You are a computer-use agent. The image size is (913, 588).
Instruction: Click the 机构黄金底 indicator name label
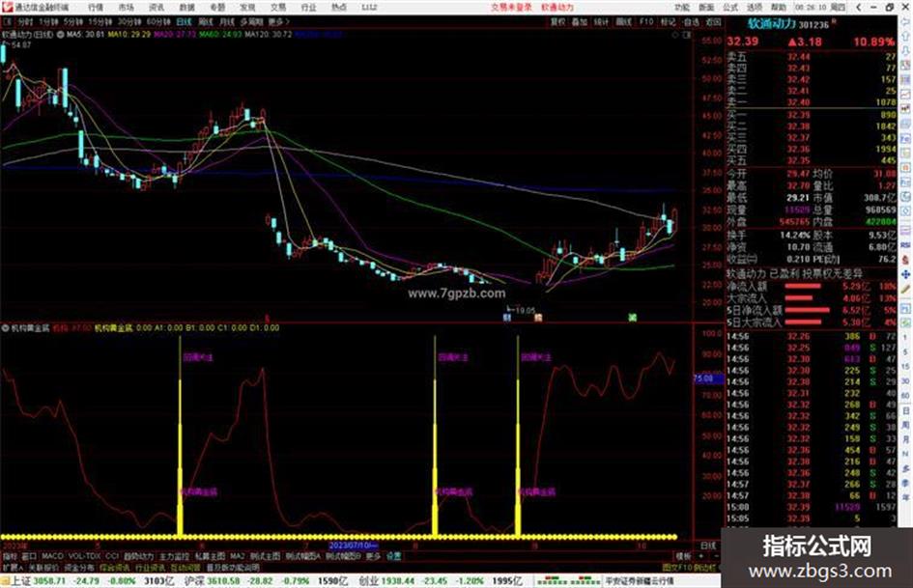point(30,327)
